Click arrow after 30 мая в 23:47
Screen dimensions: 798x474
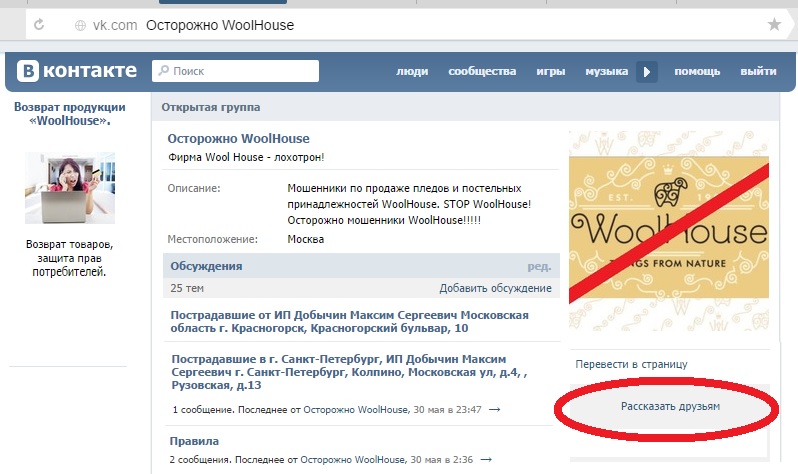pyautogui.click(x=494, y=410)
